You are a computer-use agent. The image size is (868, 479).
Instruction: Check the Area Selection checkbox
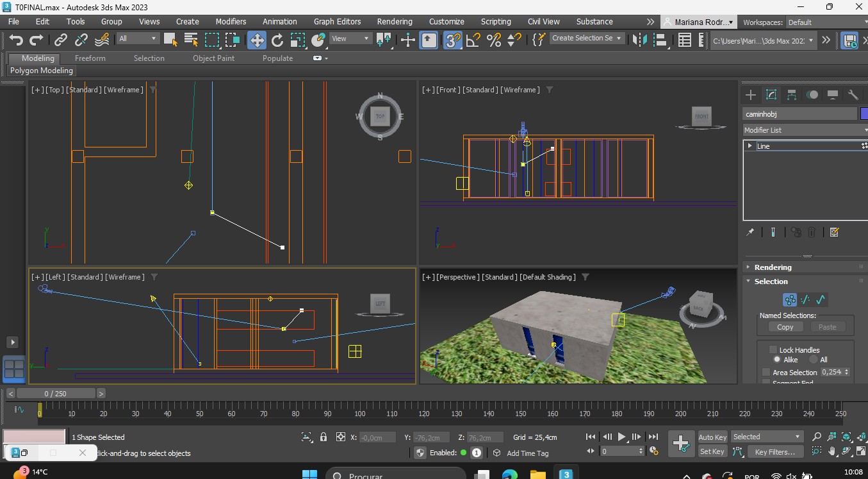pos(766,373)
